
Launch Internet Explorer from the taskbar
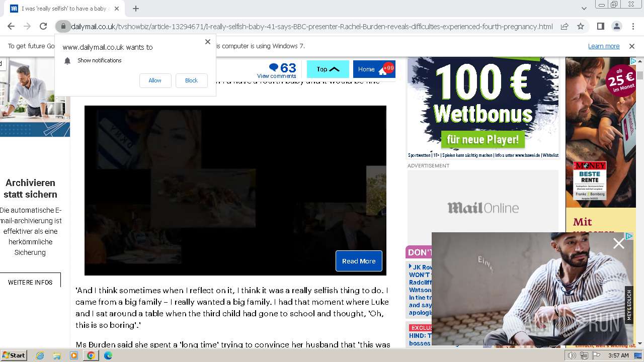coord(40,355)
